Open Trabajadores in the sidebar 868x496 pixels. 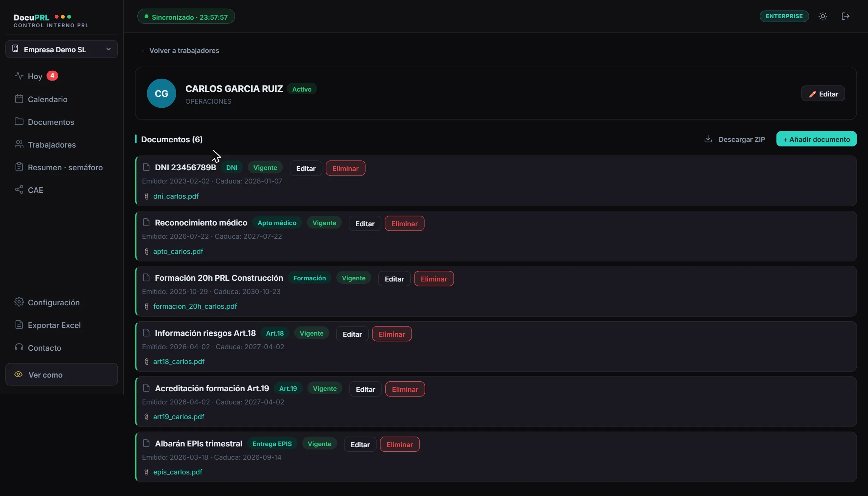coord(52,145)
